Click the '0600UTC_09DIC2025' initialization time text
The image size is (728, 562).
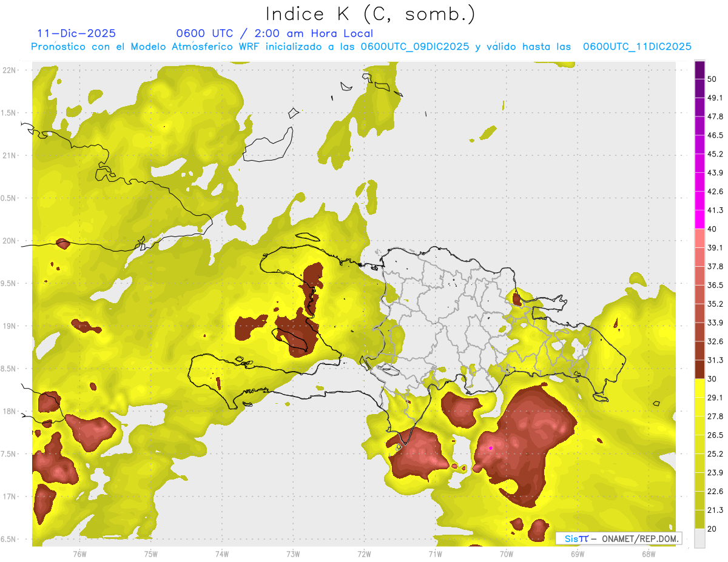point(415,47)
